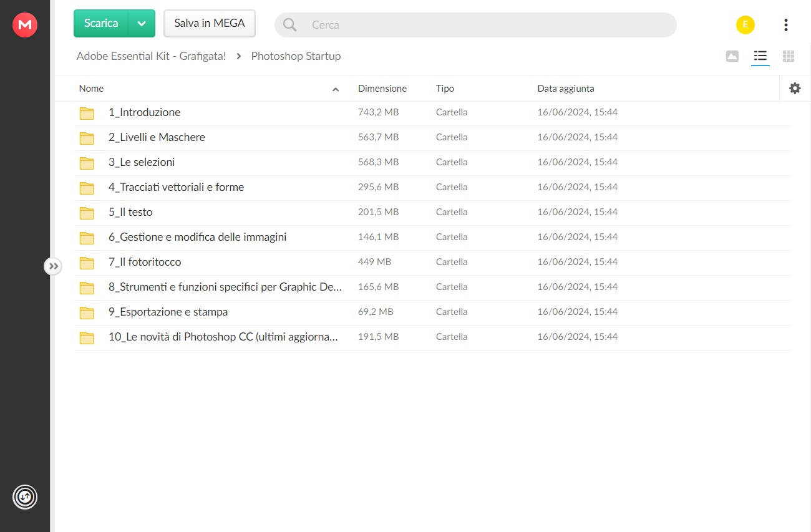Sort by the Nome column header

point(91,89)
